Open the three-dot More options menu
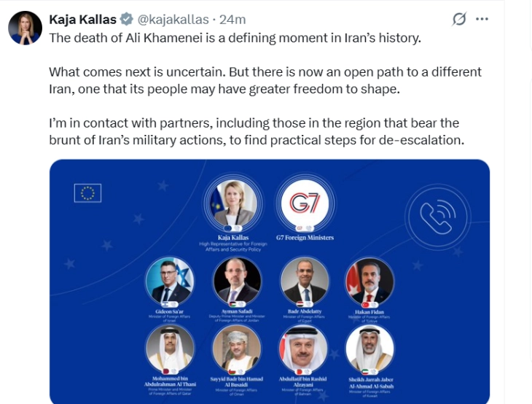The image size is (532, 404). tap(482, 20)
